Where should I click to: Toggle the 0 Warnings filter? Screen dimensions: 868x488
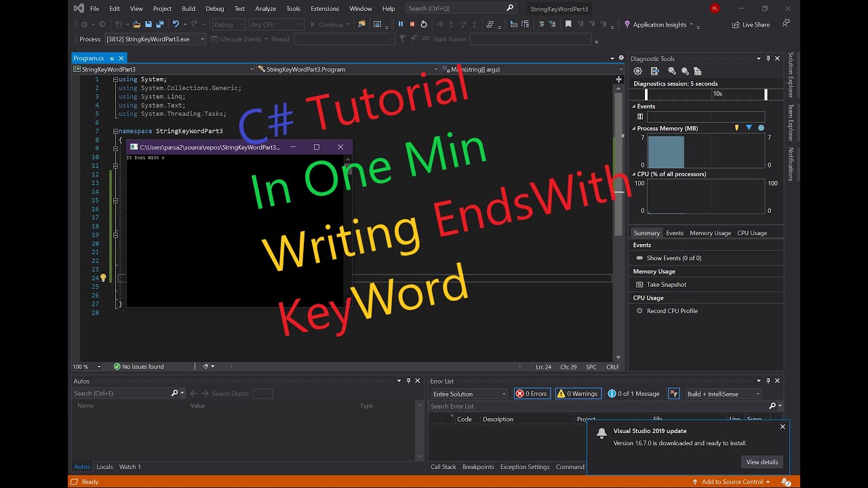578,394
